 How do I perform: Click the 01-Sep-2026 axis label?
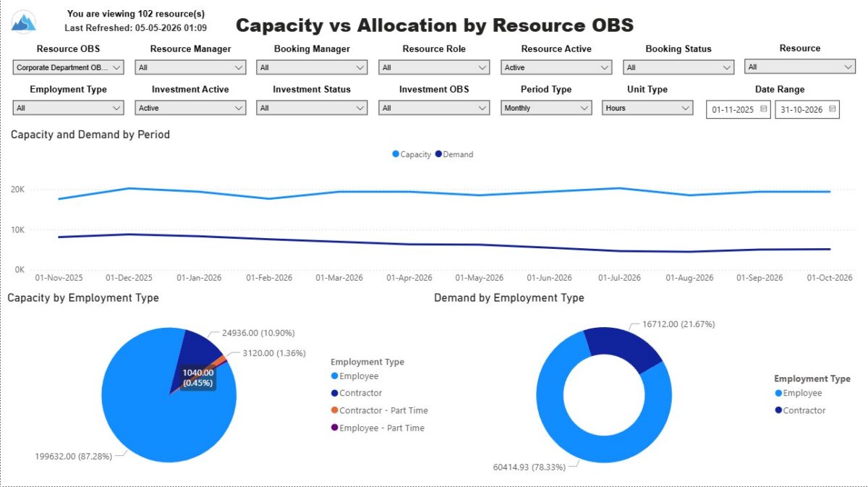[x=760, y=278]
